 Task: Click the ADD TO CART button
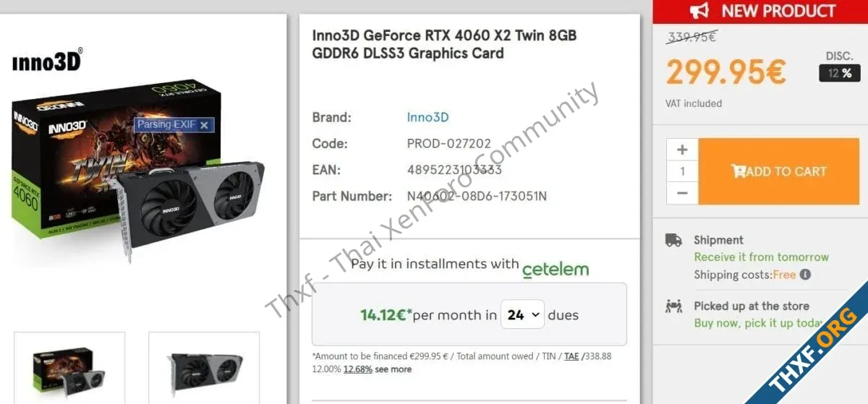coord(778,171)
